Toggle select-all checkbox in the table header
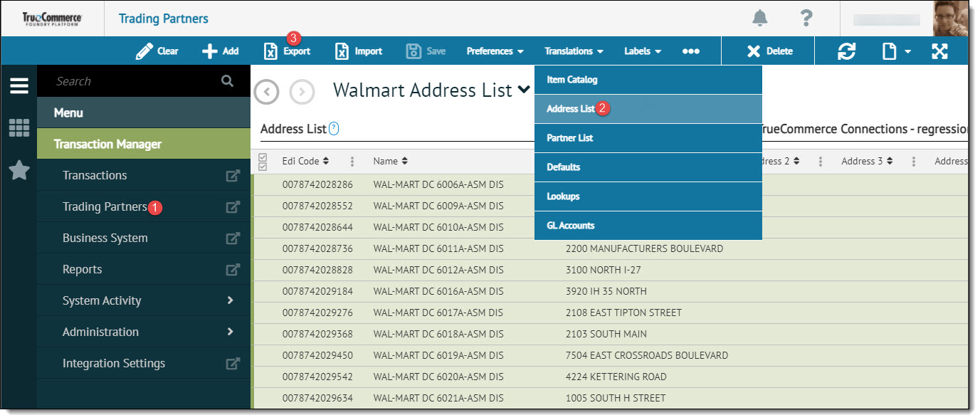Viewport: 980px width, 420px height. click(x=263, y=162)
